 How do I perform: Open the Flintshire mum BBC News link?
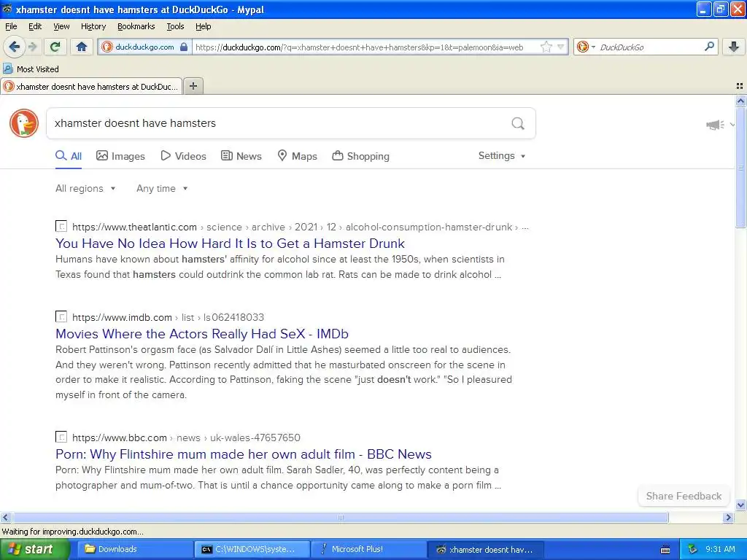coord(244,454)
